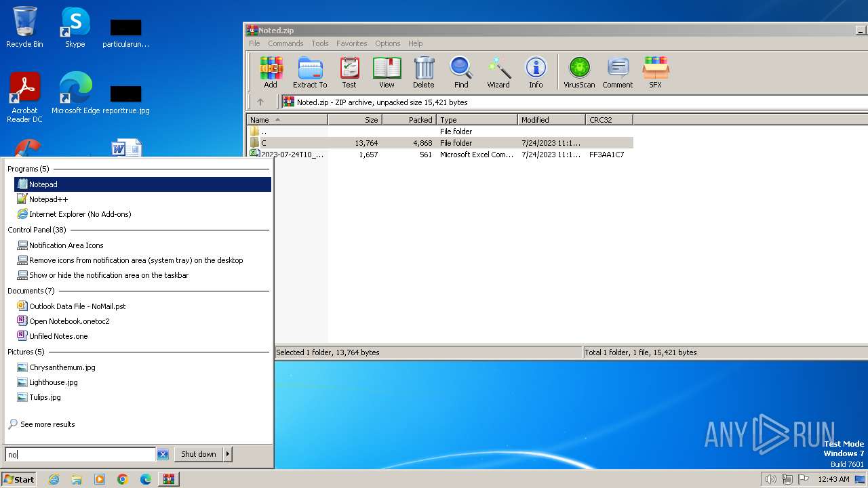
Task: Click Remove icons from notification area result
Action: [x=142, y=260]
